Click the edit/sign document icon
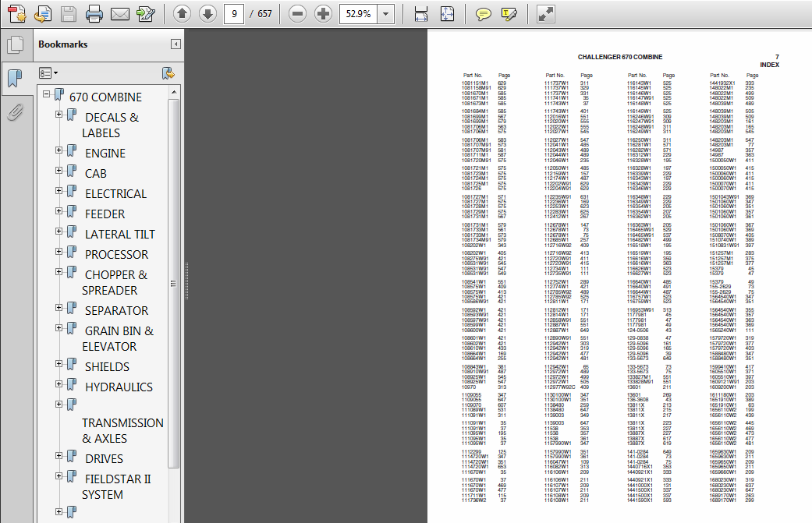The image size is (812, 523). coord(146,14)
